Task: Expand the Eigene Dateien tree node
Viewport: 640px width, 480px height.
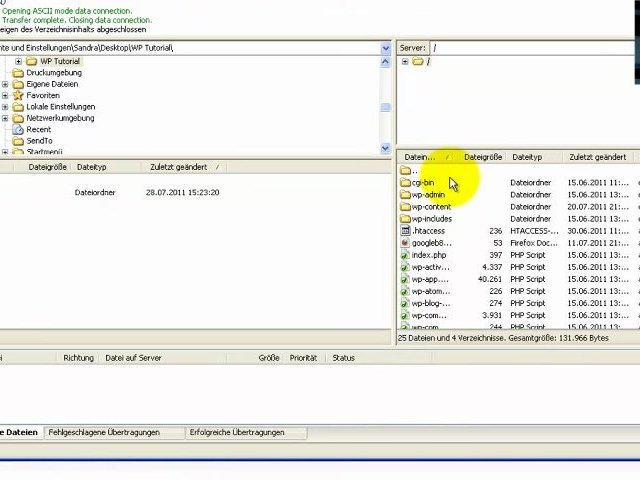Action: point(5,84)
